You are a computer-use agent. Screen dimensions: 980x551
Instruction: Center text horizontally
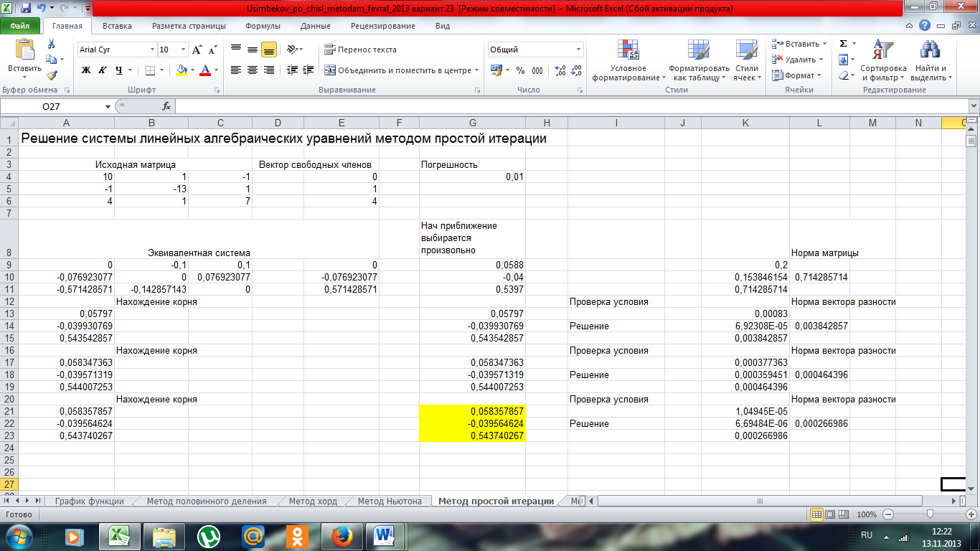click(x=253, y=70)
